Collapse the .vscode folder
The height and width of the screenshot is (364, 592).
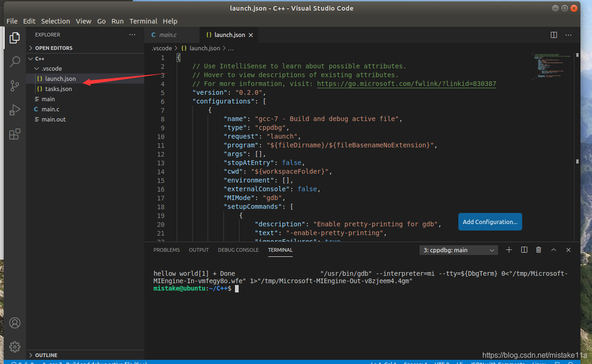[x=85, y=68]
